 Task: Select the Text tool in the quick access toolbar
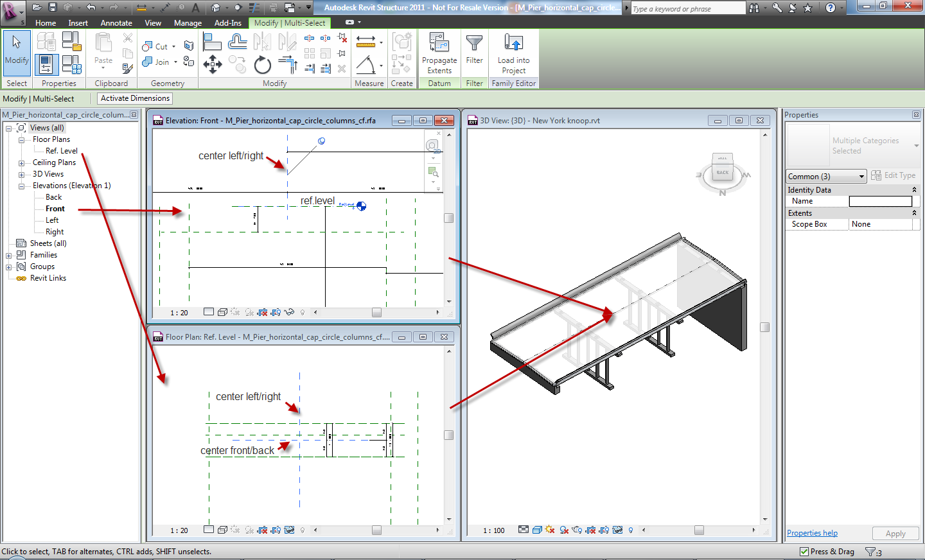196,8
